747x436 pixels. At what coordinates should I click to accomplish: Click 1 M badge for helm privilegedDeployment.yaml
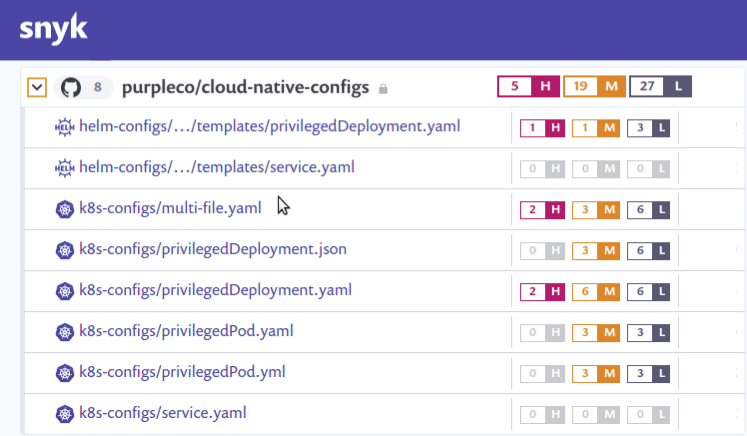[596, 128]
